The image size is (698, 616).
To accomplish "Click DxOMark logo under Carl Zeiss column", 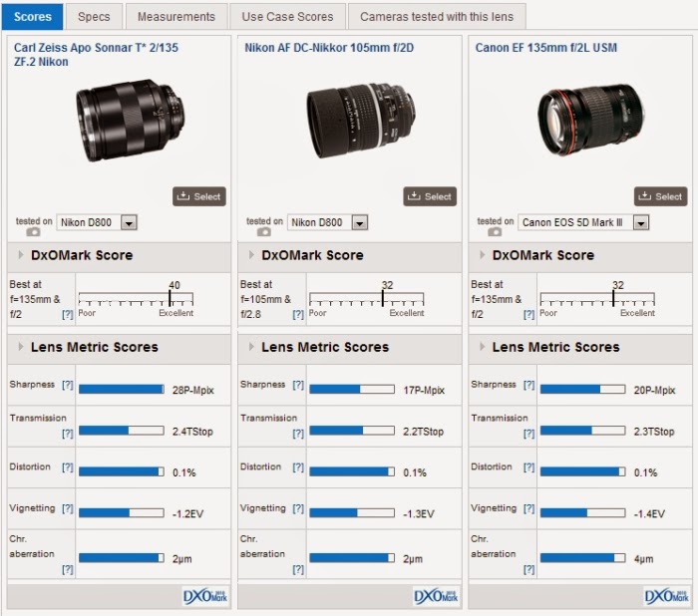I will tap(205, 596).
